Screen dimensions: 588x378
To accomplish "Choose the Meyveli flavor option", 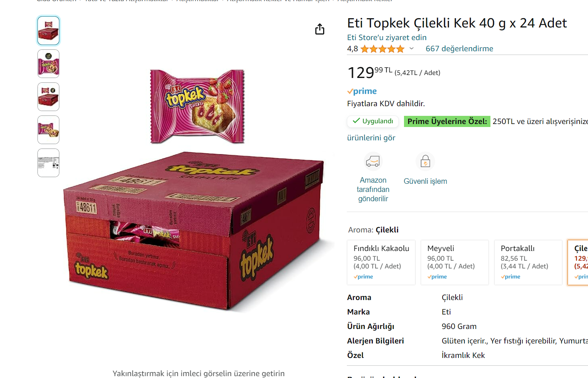I will point(455,263).
